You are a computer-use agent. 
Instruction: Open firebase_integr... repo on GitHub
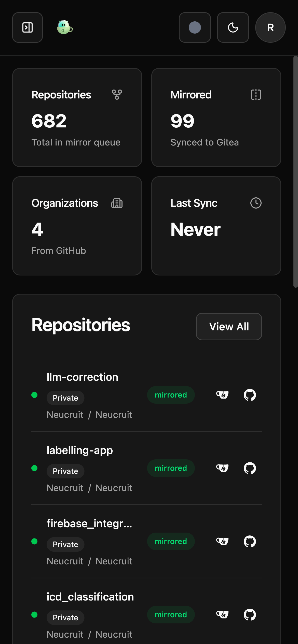[250, 541]
